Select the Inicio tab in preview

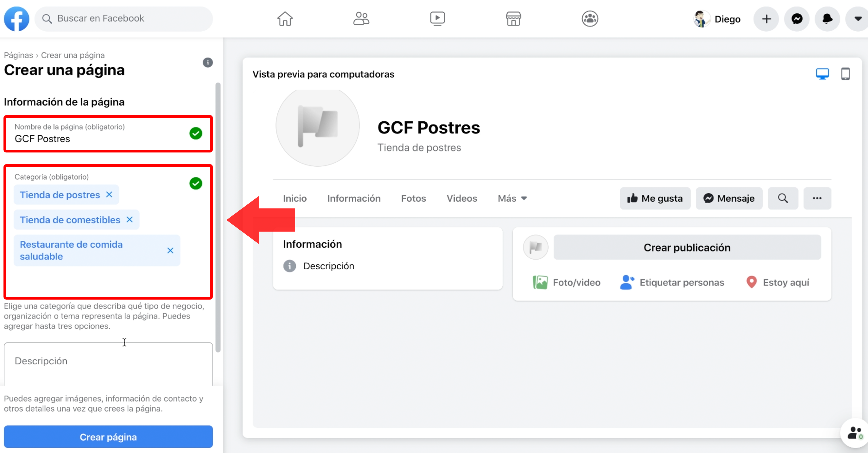[x=295, y=198]
